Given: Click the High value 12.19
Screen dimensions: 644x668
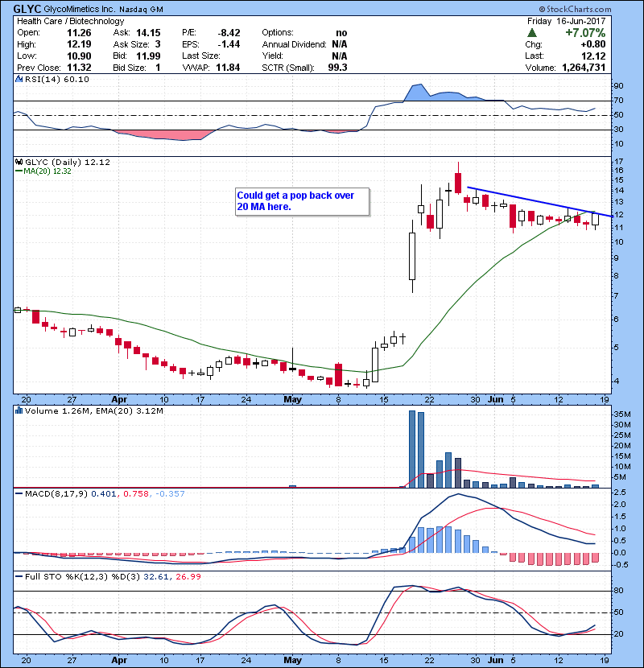Looking at the screenshot, I should click(79, 44).
